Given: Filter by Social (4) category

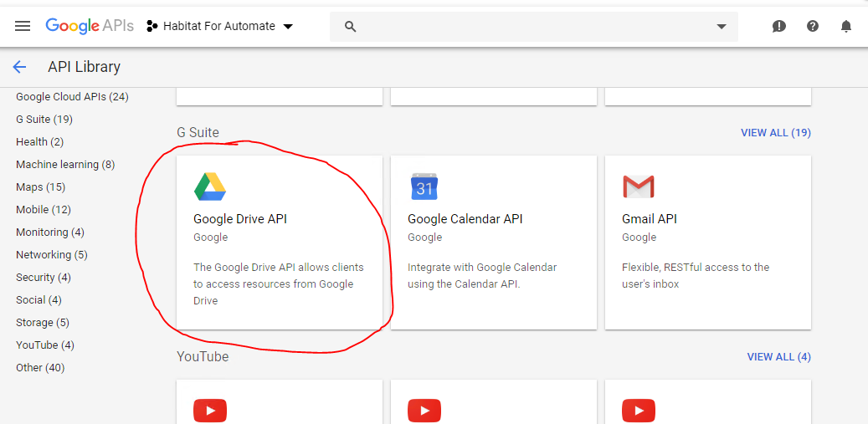Looking at the screenshot, I should (39, 300).
